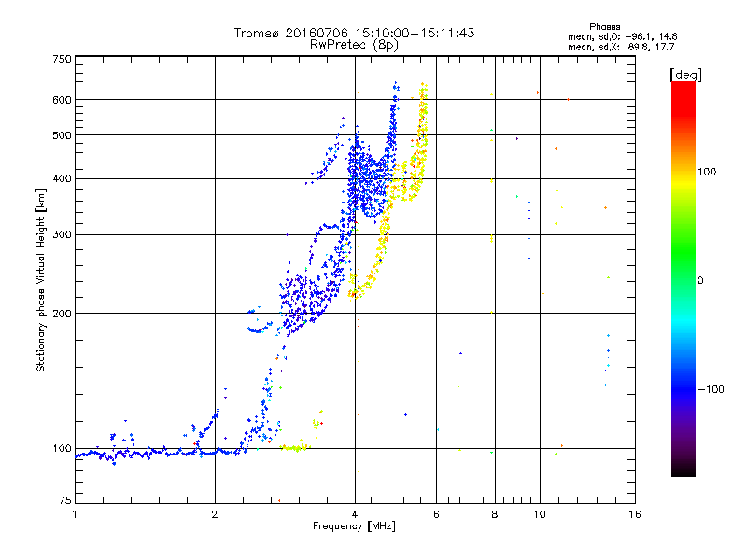Click the x-axis '10' tick label
747x560 pixels.
[540, 514]
